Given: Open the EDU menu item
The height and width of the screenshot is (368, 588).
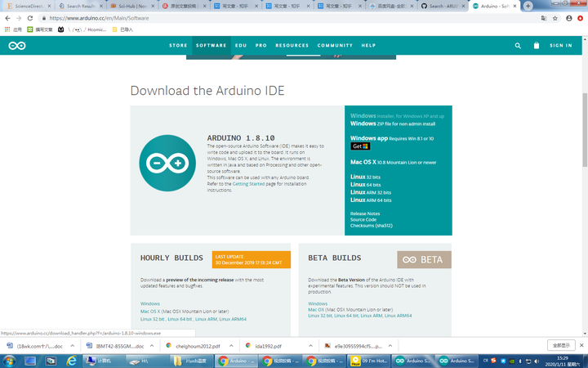Looking at the screenshot, I should click(x=241, y=46).
